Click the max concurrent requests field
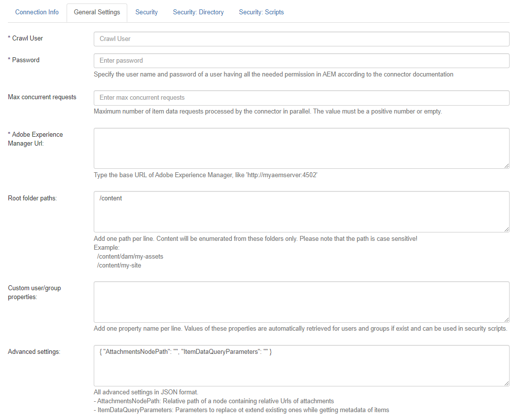This screenshot has height=420, width=517. (301, 98)
